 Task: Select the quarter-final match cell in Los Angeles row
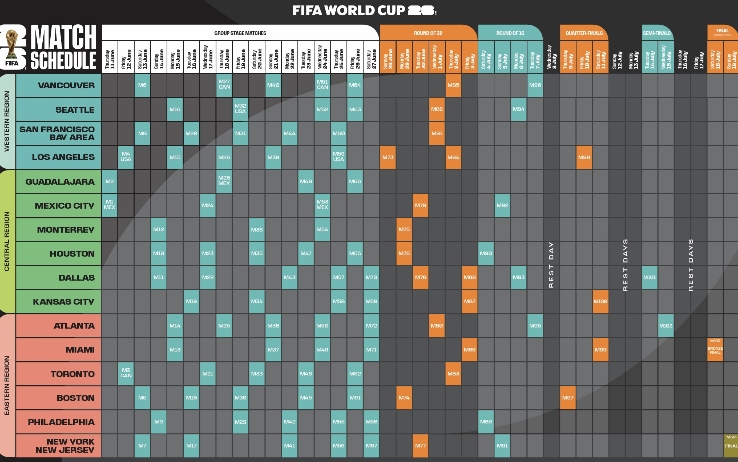click(x=584, y=157)
